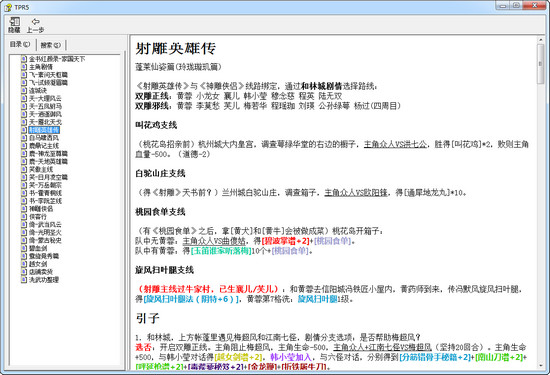Click page icon beside 鹿鼎记主线
Screen dimensions: 550x375
24,146
